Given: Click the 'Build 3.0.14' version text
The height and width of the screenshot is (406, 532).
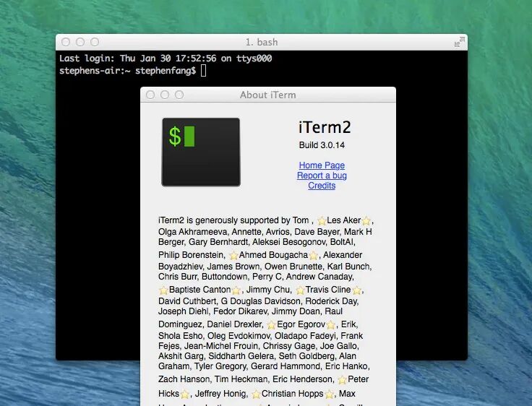Looking at the screenshot, I should click(x=322, y=145).
